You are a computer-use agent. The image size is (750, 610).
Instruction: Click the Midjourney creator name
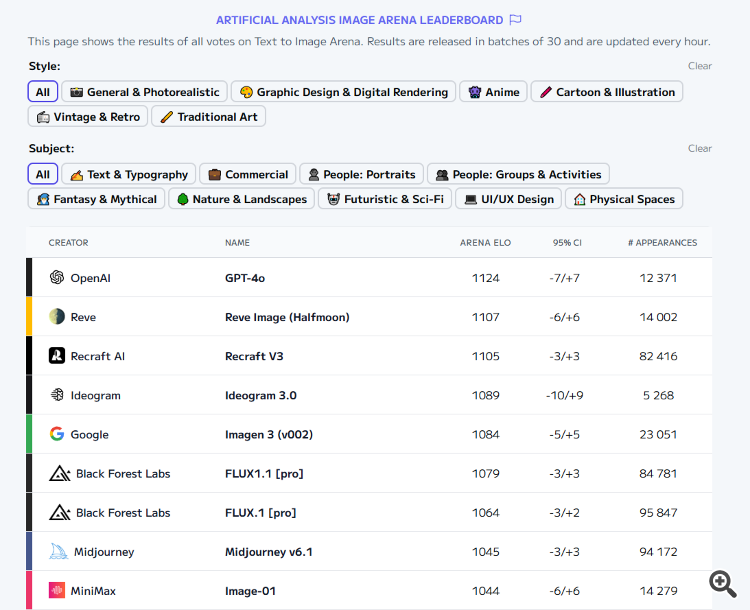104,552
